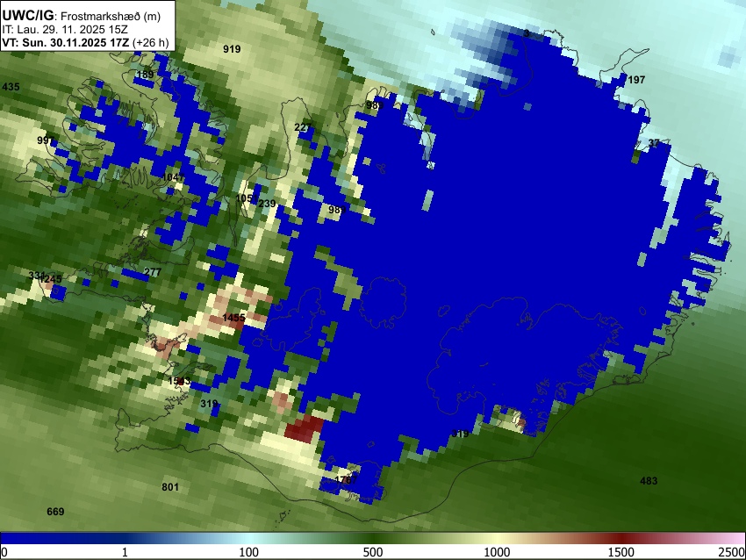Click the 1 tick on the color scale
Screen dimensions: 746x560
coord(125,552)
